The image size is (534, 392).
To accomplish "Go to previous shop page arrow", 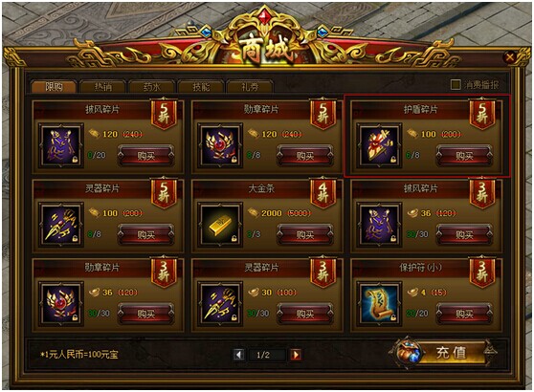I will pyautogui.click(x=238, y=355).
